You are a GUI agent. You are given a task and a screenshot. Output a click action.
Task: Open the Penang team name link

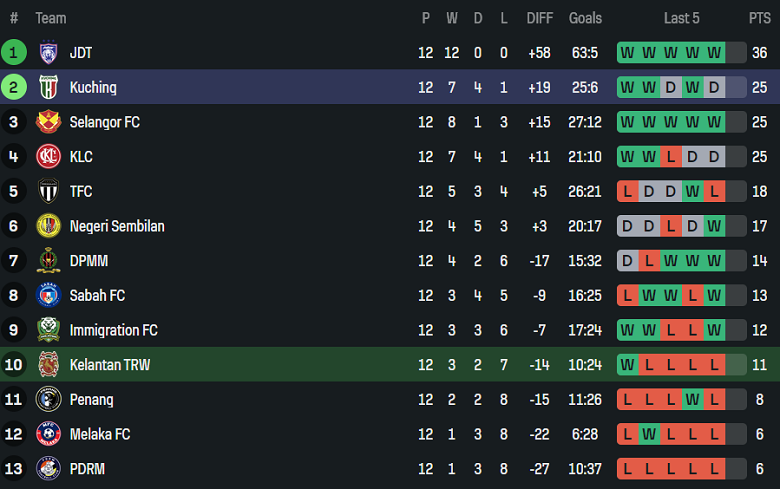(x=91, y=400)
